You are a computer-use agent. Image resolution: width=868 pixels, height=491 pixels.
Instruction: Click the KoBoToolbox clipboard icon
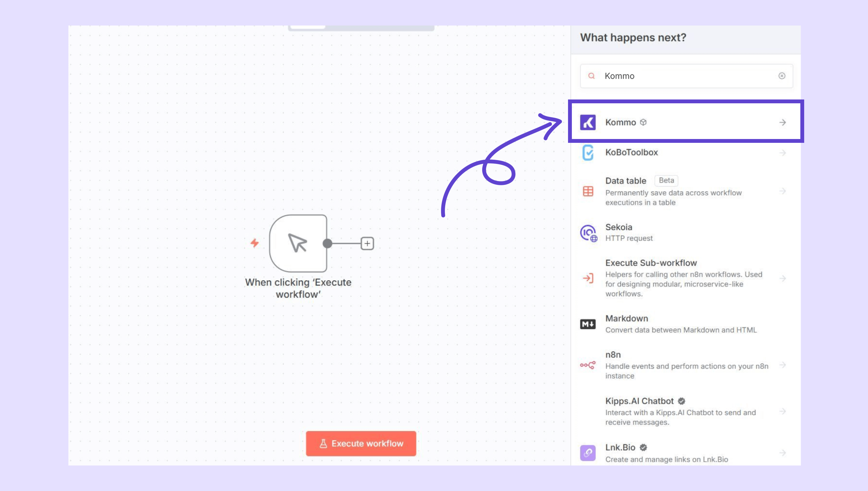click(587, 153)
